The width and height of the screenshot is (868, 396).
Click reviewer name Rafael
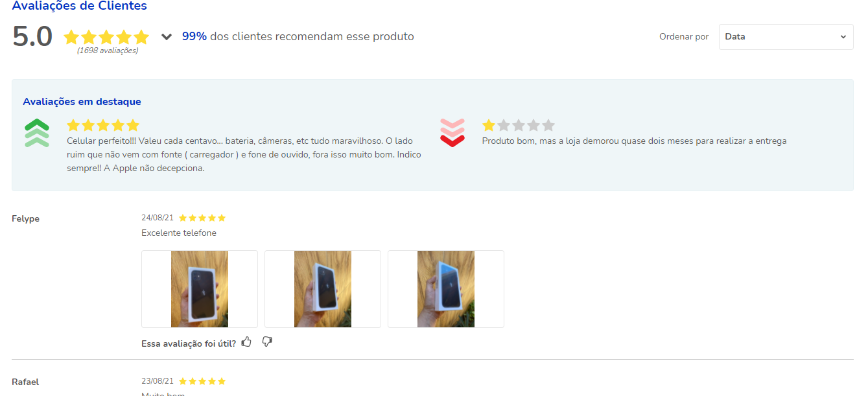point(25,382)
